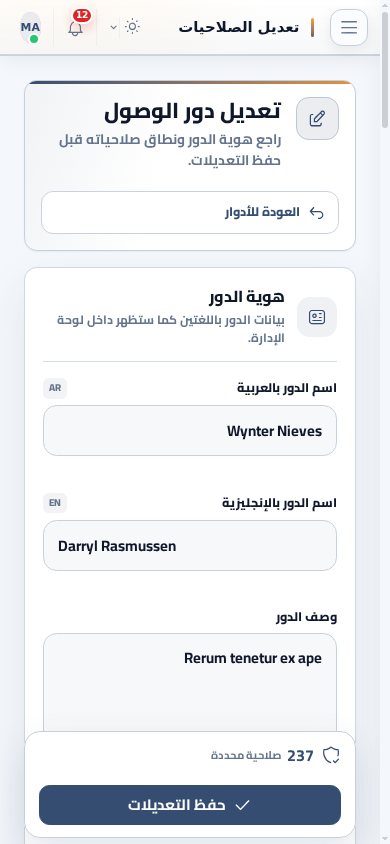Screen dimensions: 390x844
Task: Click the sun theme icon
Action: click(132, 27)
